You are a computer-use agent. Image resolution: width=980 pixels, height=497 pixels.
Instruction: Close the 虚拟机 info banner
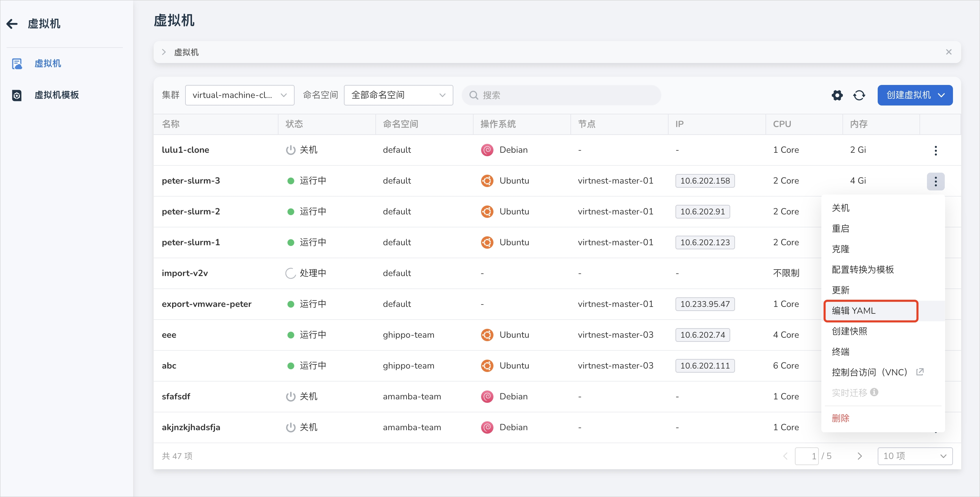[949, 52]
